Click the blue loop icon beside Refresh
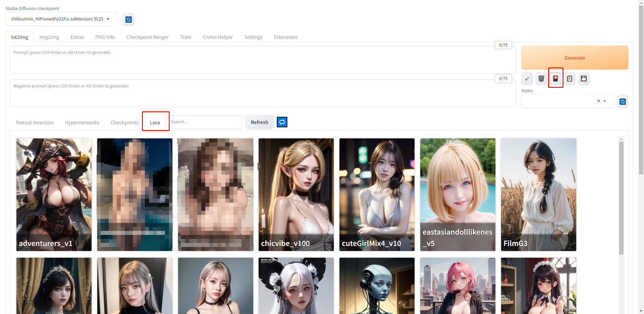This screenshot has height=314, width=644. [282, 122]
